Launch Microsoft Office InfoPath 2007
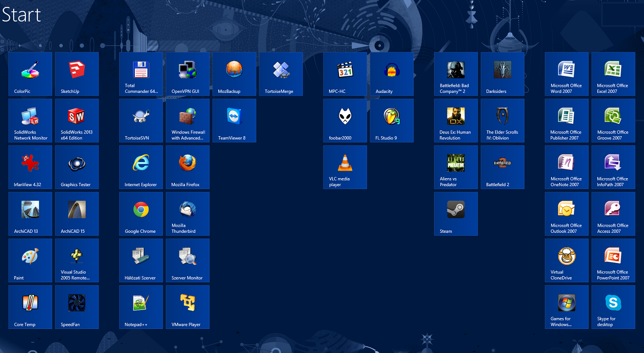Screen dimensions: 644x353 [x=613, y=167]
